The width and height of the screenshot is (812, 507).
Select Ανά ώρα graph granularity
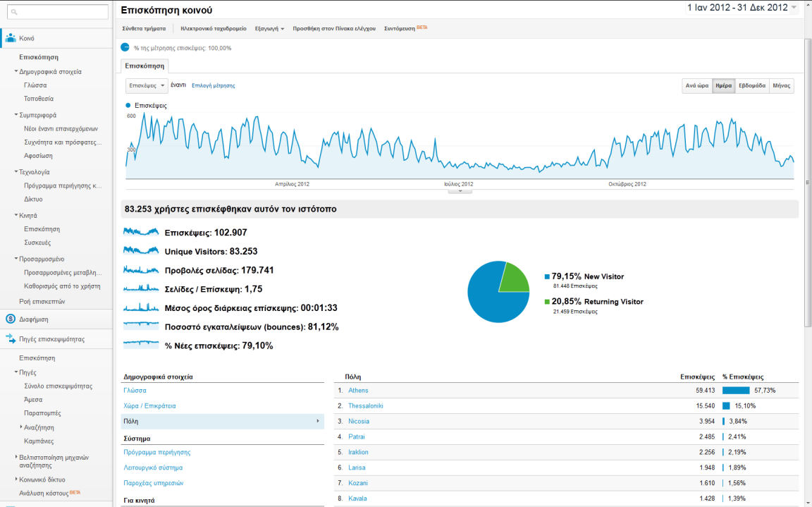click(x=697, y=86)
